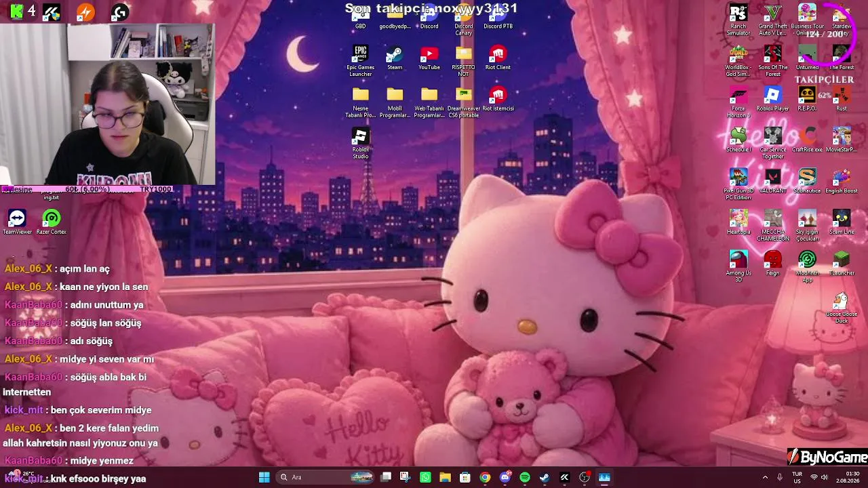Viewport: 868px width, 488px height.
Task: Switch the TUR US keyboard language
Action: [797, 477]
